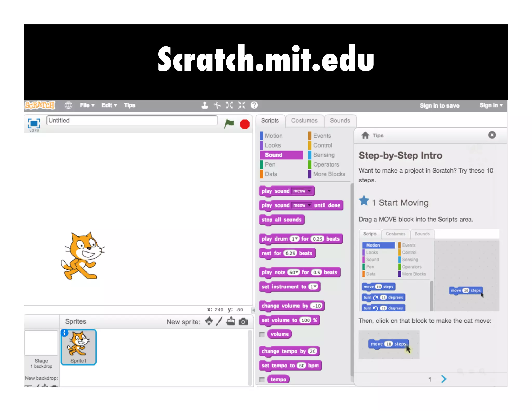Select the Stage backdrop thumbnail

coord(41,343)
